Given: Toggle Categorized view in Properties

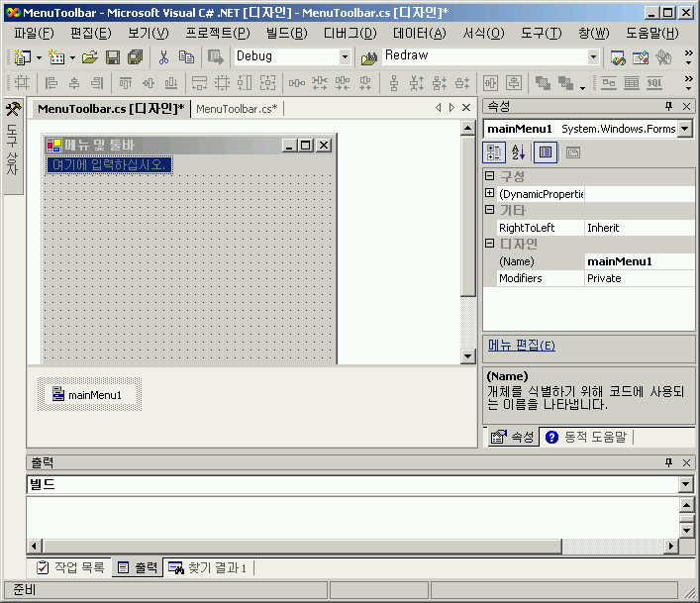Looking at the screenshot, I should (x=494, y=152).
